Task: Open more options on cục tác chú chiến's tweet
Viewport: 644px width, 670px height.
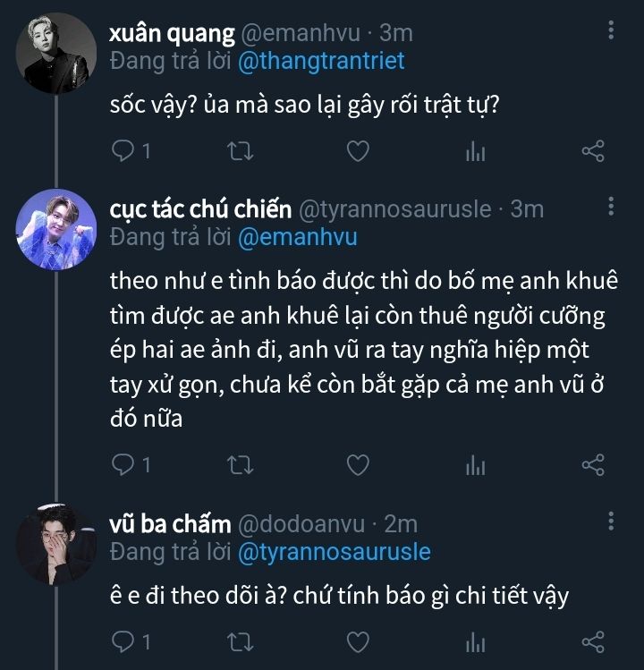Action: click(611, 208)
